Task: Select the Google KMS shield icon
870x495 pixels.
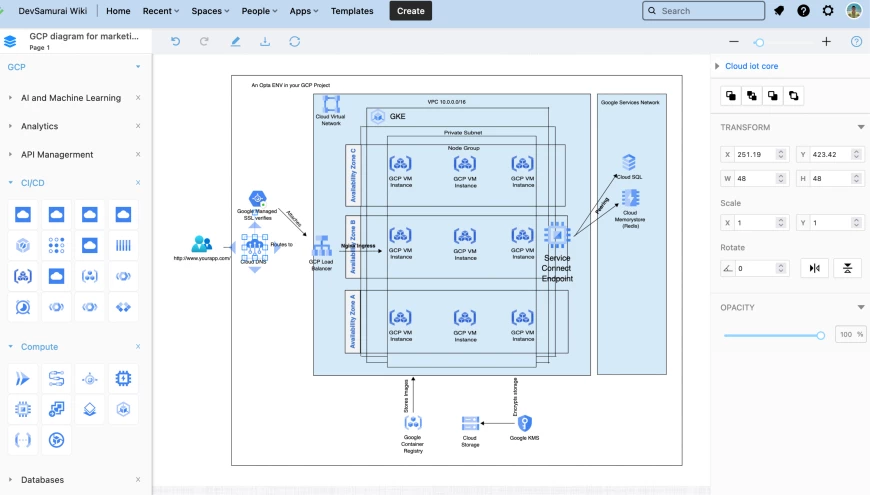Action: 524,423
